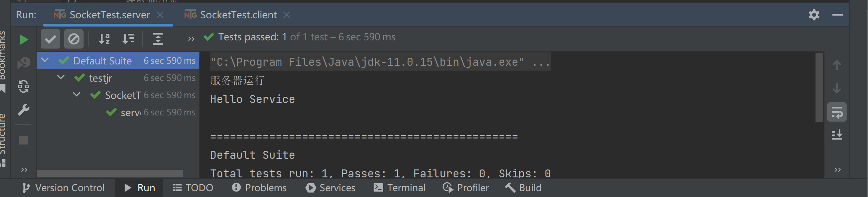This screenshot has height=197, width=868.
Task: Sort tests alphabetically
Action: (x=104, y=39)
